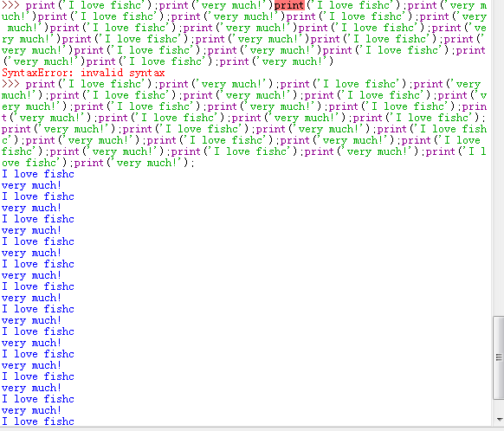Screen dimensions: 504x431
Task: Click the highlighted red 'print' keyword
Action: click(289, 5)
